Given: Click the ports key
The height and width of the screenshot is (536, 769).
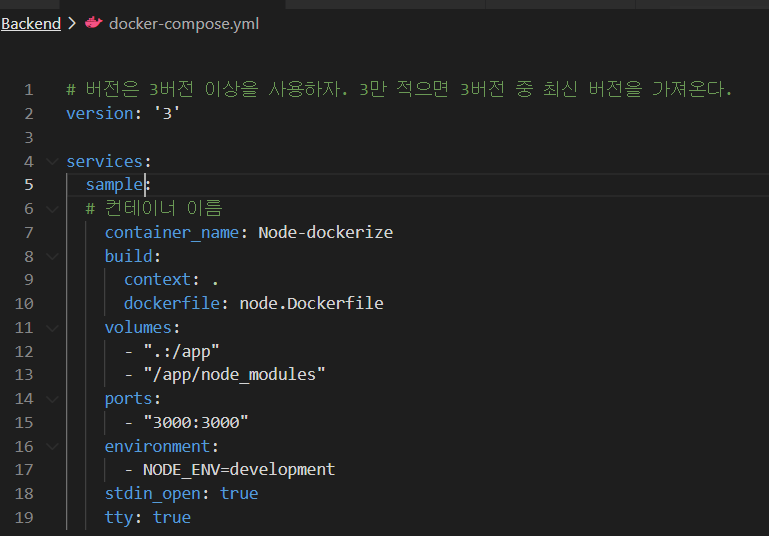Looking at the screenshot, I should (x=128, y=399).
